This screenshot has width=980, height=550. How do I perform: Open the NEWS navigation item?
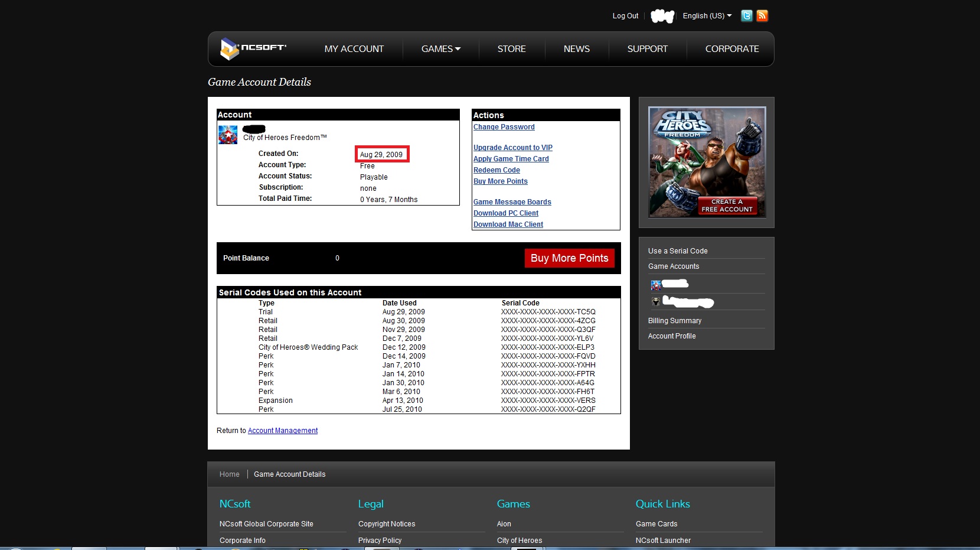(x=577, y=49)
